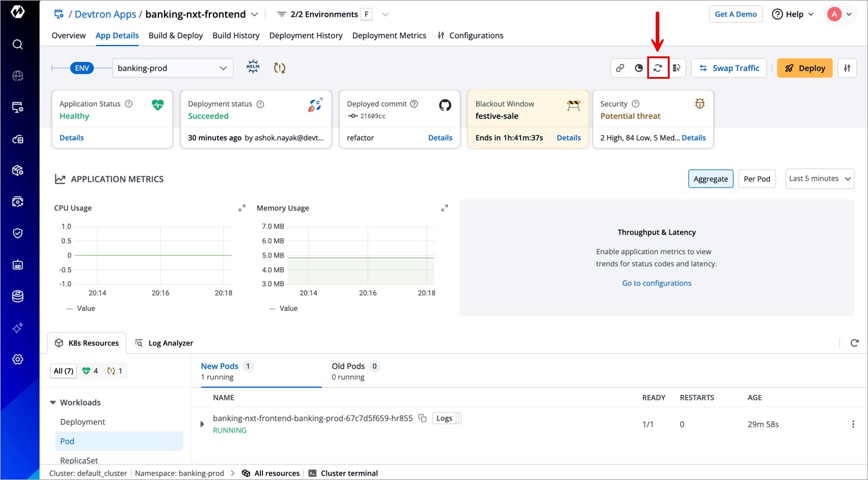Open the pod's three-dot actions menu

(853, 424)
